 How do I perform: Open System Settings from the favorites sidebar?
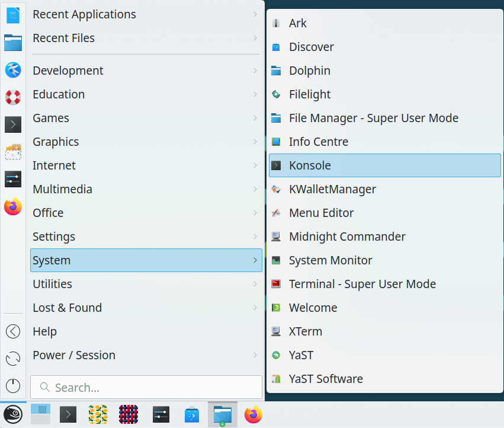pyautogui.click(x=13, y=179)
